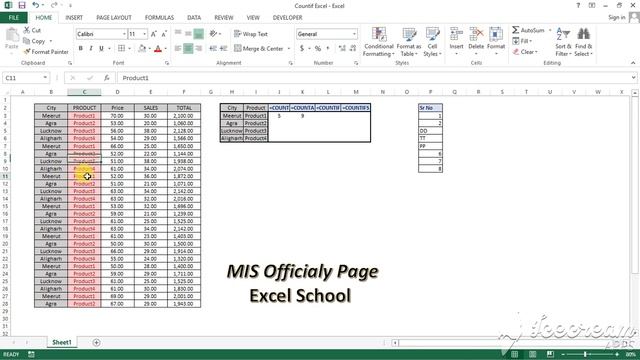Viewport: 640px width, 360px height.
Task: Select the Sheet1 tab
Action: point(62,342)
